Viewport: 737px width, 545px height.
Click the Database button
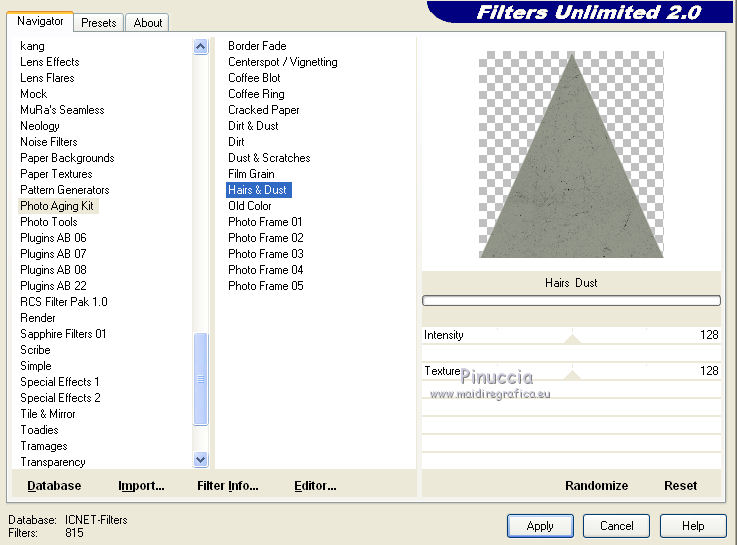(x=54, y=485)
